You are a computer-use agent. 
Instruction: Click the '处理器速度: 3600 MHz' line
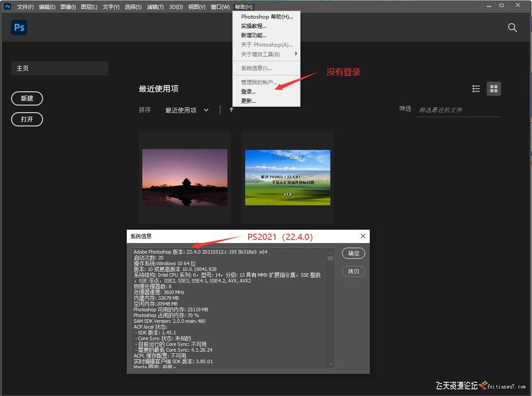point(159,292)
